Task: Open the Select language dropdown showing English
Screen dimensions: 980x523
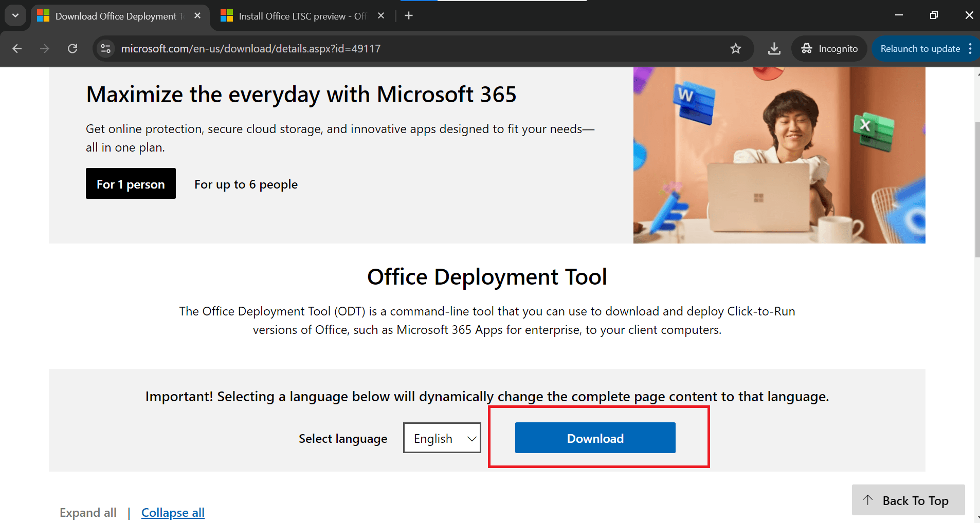Action: (441, 438)
